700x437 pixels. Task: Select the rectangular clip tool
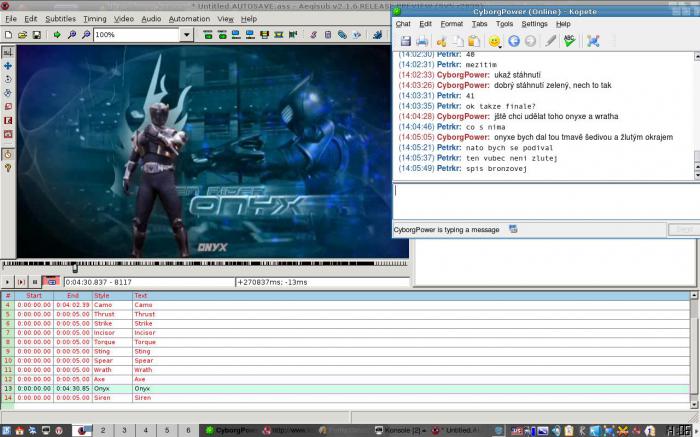pyautogui.click(x=8, y=121)
